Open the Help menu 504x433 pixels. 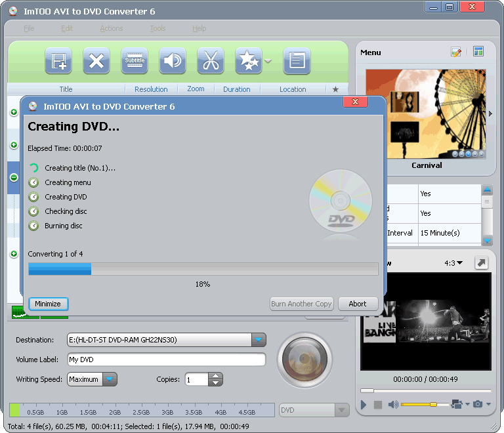coord(199,28)
